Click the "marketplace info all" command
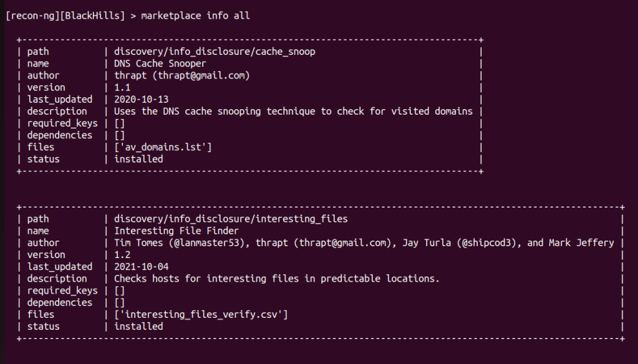The height and width of the screenshot is (364, 638). (x=195, y=16)
